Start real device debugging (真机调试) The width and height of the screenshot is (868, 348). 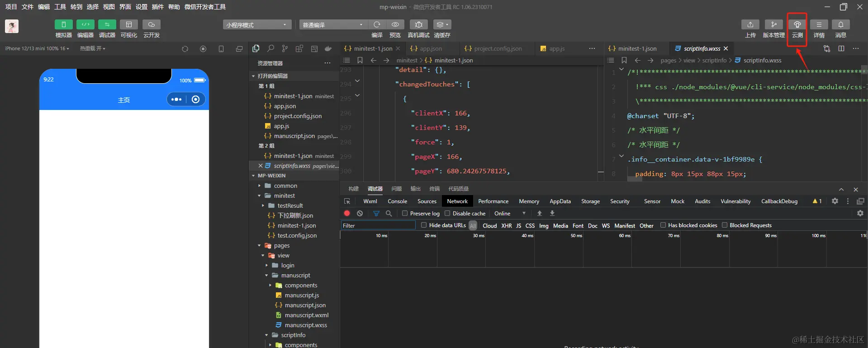(419, 24)
